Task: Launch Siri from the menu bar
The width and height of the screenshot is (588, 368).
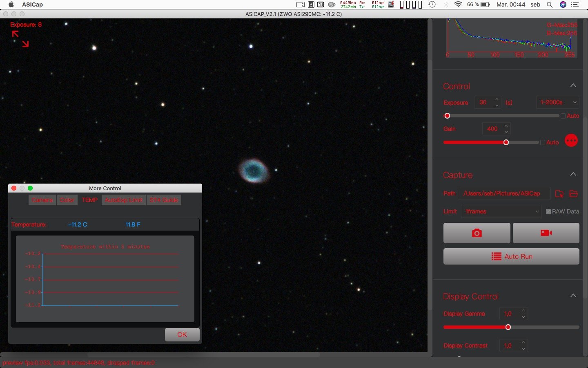Action: tap(563, 4)
